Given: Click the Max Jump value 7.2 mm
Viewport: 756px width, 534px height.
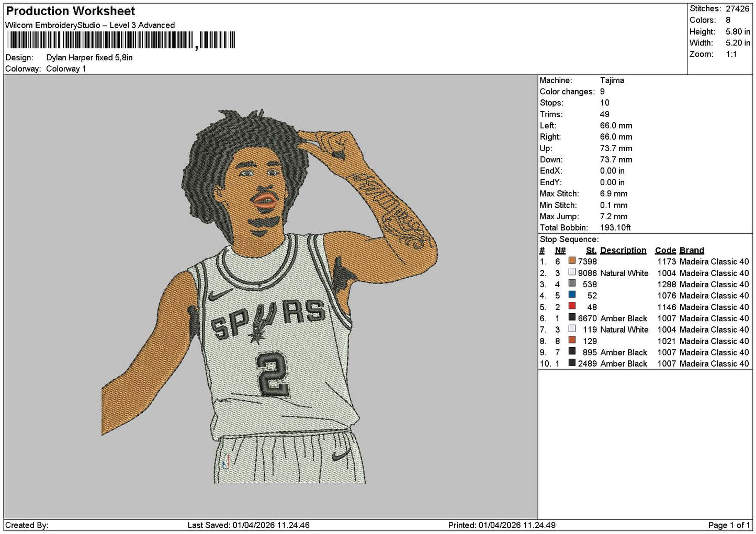Looking at the screenshot, I should pos(614,216).
